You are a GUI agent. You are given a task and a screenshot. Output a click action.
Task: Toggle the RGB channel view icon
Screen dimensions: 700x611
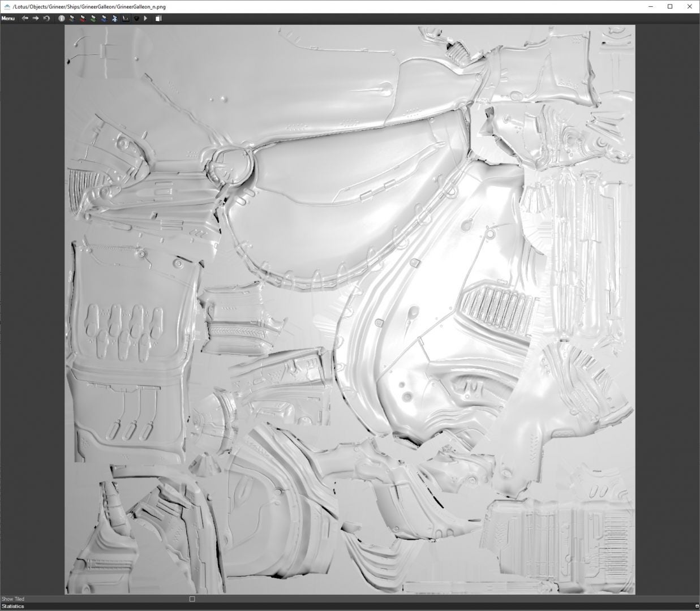[72, 18]
